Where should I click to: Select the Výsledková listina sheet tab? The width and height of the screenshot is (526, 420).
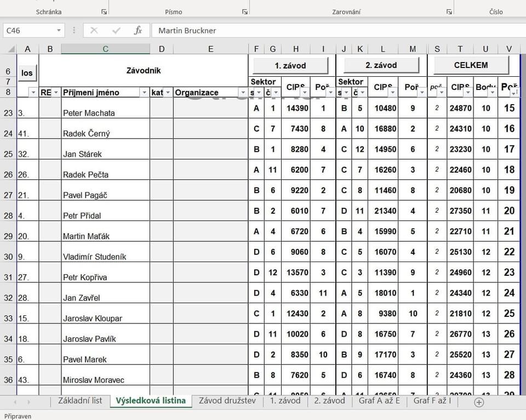click(x=151, y=400)
